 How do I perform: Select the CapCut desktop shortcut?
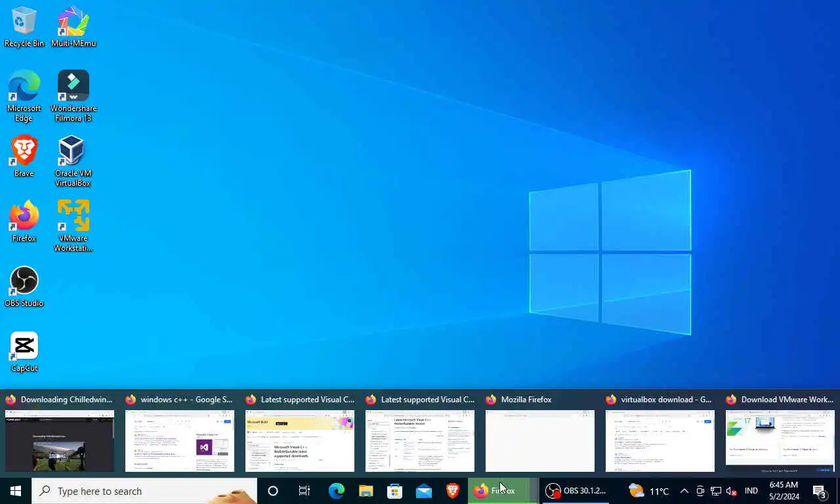[24, 352]
